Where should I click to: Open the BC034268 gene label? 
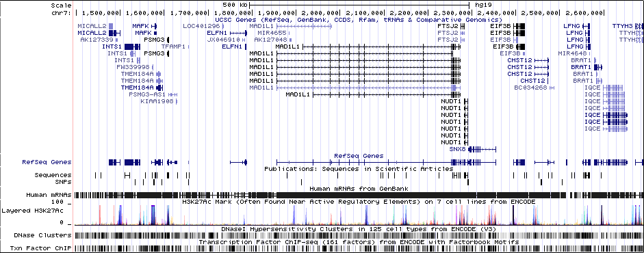530,88
